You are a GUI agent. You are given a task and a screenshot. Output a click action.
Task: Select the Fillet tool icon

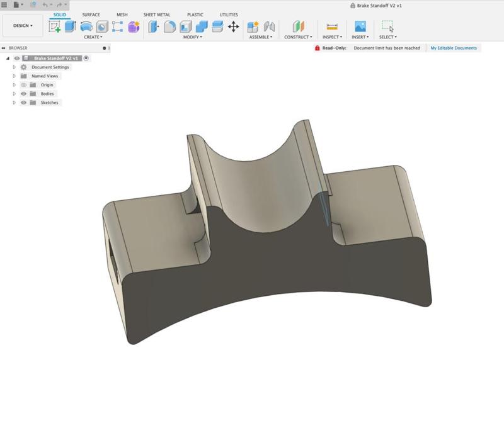click(169, 26)
